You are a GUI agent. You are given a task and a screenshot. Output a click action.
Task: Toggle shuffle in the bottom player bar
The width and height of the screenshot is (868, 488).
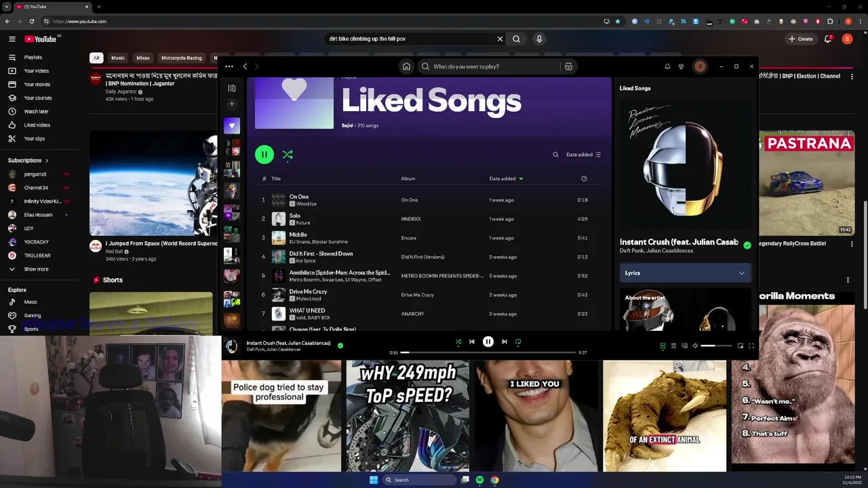pos(458,342)
